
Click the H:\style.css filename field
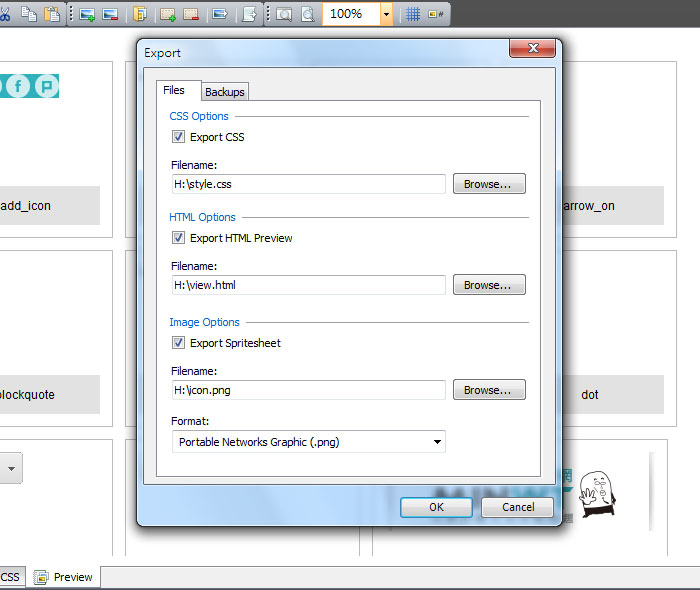pos(309,184)
